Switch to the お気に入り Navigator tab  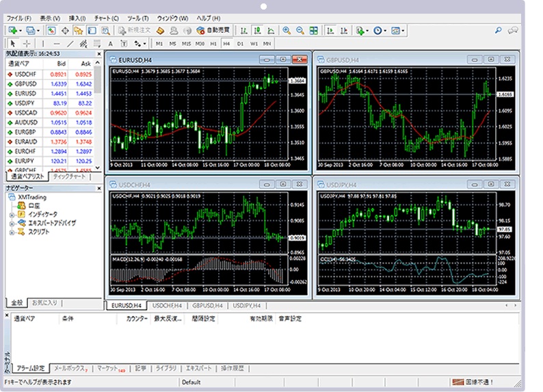(44, 302)
